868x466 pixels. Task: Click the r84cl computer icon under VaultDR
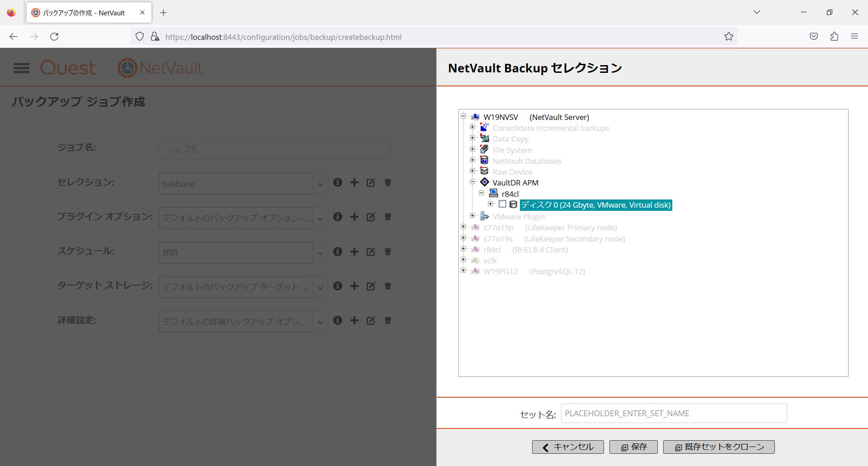[x=494, y=193]
